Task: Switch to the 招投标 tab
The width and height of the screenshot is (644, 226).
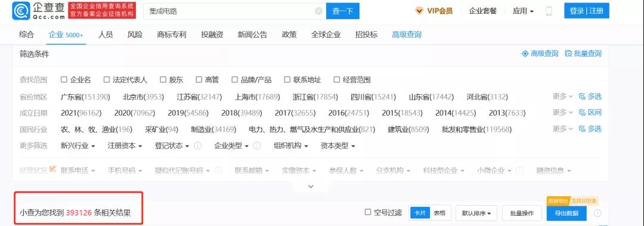Action: tap(366, 35)
